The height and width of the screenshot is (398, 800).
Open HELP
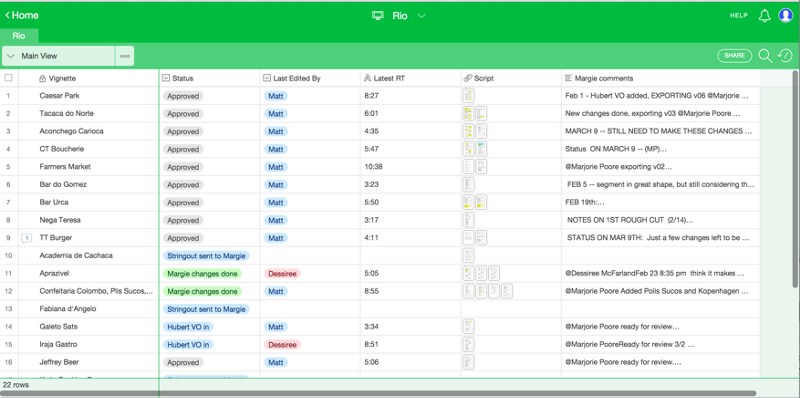click(x=738, y=15)
